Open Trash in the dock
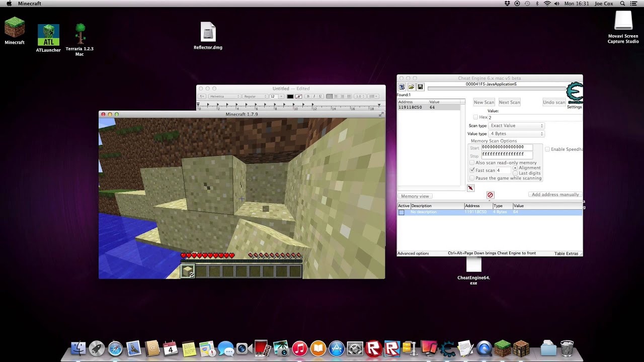Screen dimensions: 644x362 (x=567, y=348)
